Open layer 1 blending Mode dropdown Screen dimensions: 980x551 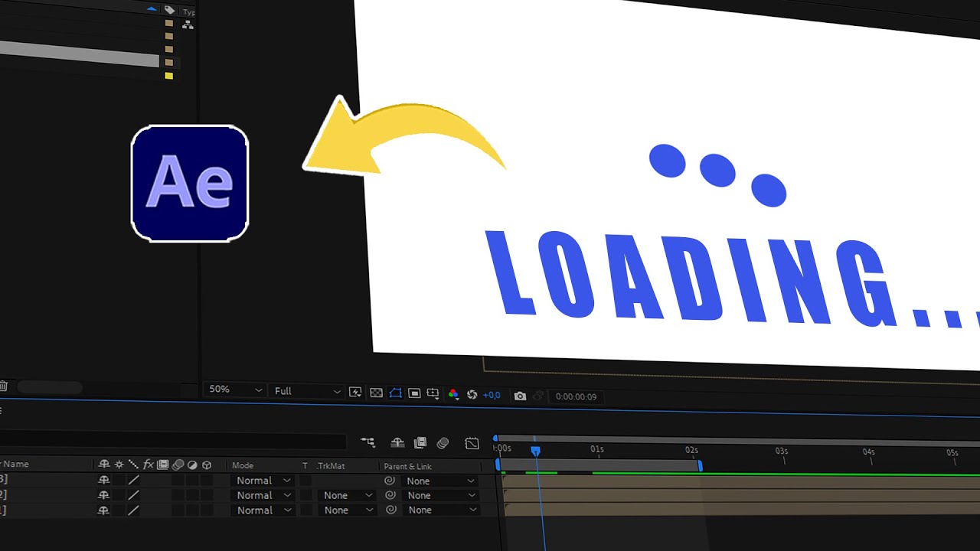click(263, 510)
